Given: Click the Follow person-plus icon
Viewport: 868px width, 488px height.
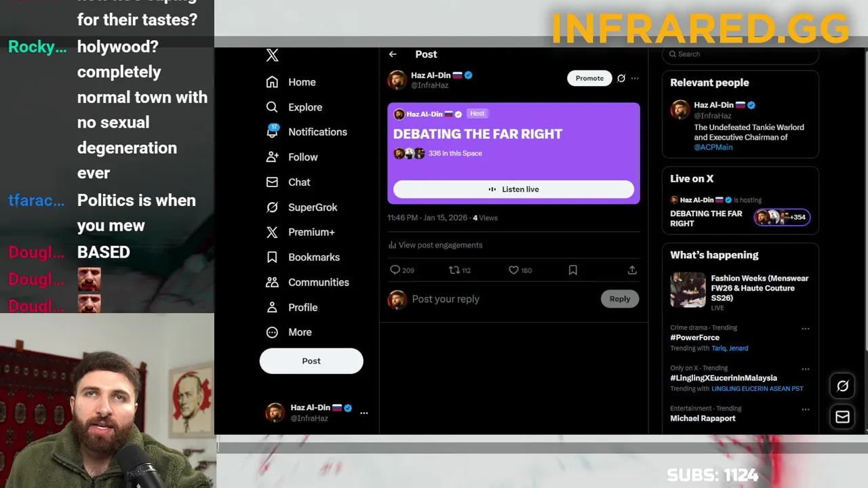Looking at the screenshot, I should (272, 157).
